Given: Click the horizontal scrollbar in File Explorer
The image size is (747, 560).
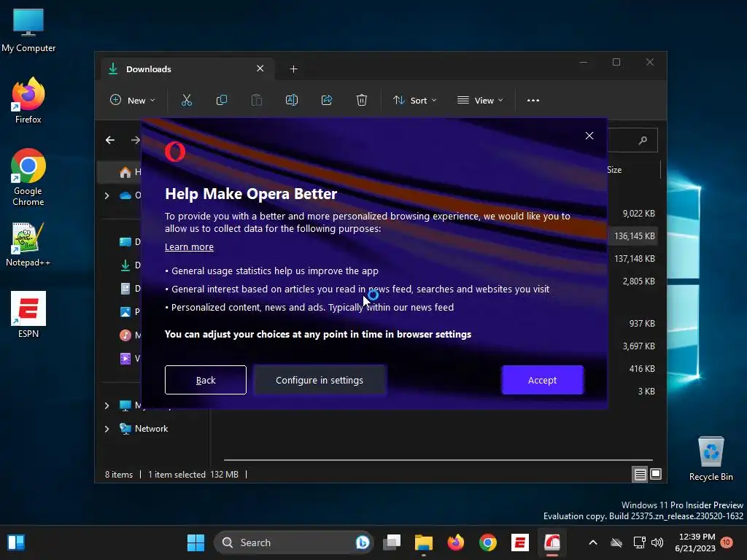Looking at the screenshot, I should (438, 460).
